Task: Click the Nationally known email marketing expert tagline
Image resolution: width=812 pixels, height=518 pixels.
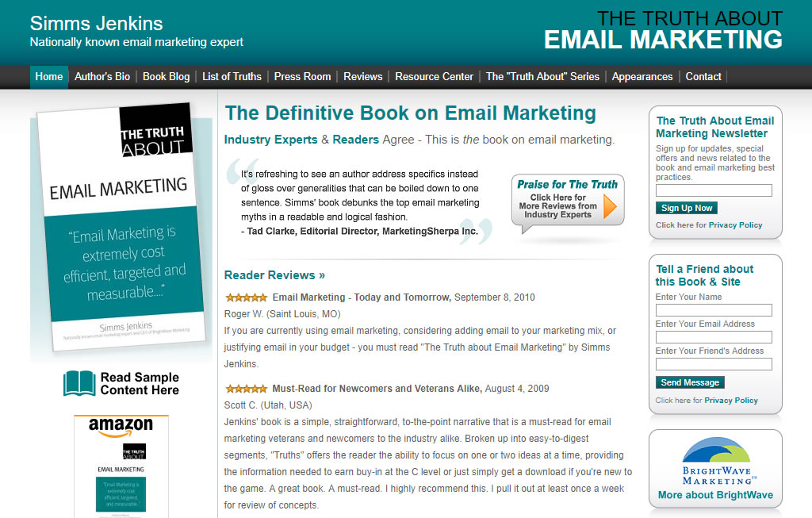Action: tap(136, 42)
